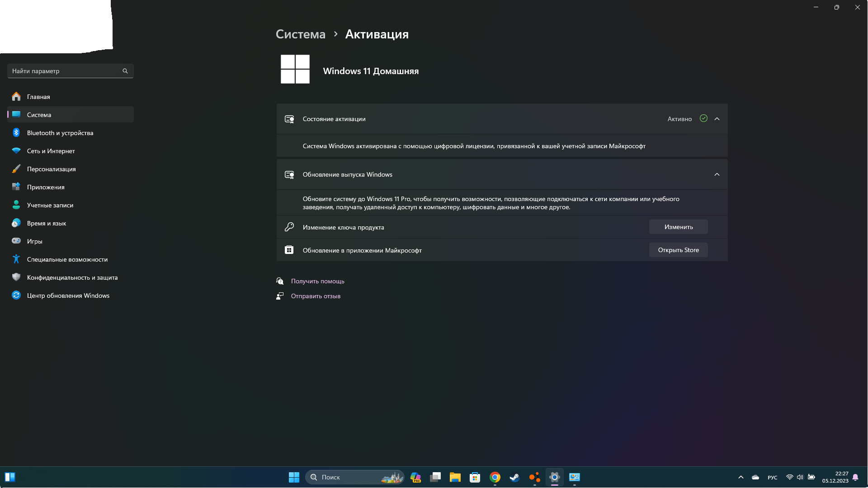Open Персонализация settings
This screenshot has height=488, width=868.
[70, 169]
